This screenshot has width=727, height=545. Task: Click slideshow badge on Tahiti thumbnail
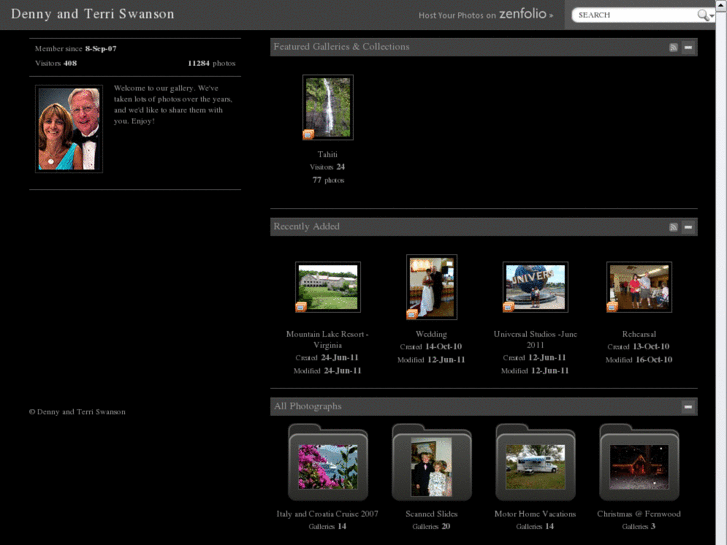[x=308, y=134]
